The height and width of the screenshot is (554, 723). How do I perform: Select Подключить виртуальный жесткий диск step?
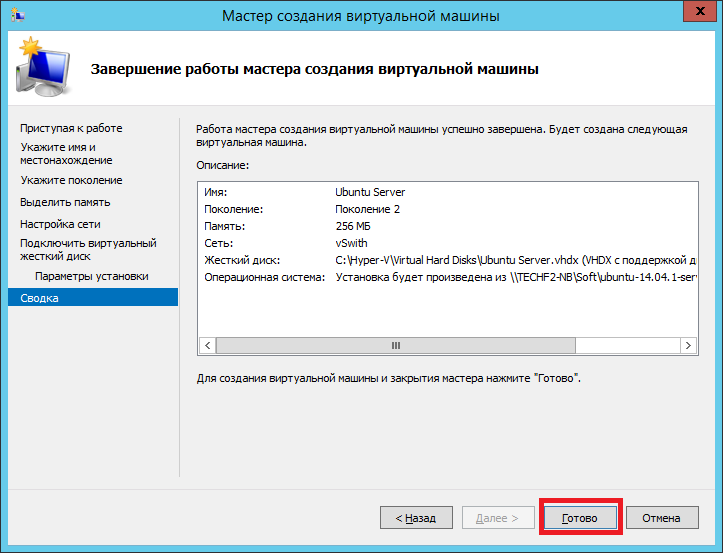88,250
